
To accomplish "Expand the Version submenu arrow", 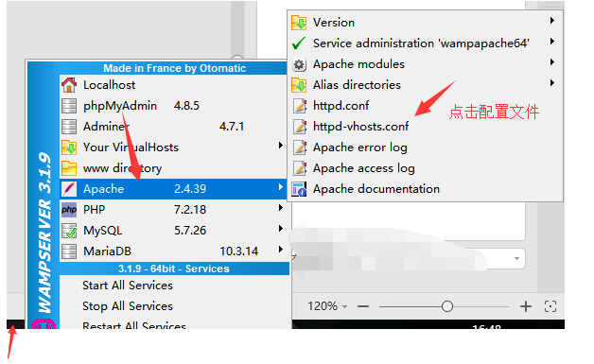I will (552, 21).
